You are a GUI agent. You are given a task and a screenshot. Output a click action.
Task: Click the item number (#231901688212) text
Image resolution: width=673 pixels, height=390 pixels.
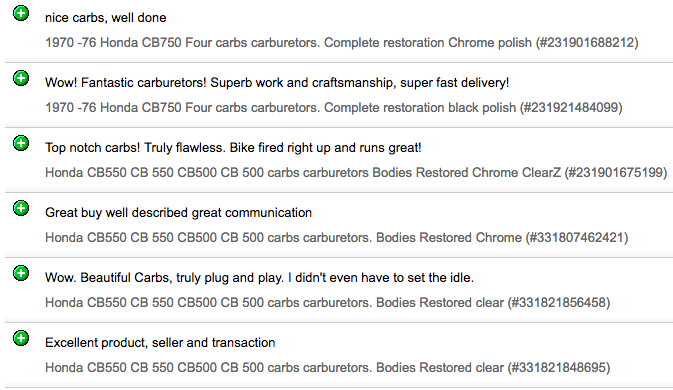coord(587,42)
